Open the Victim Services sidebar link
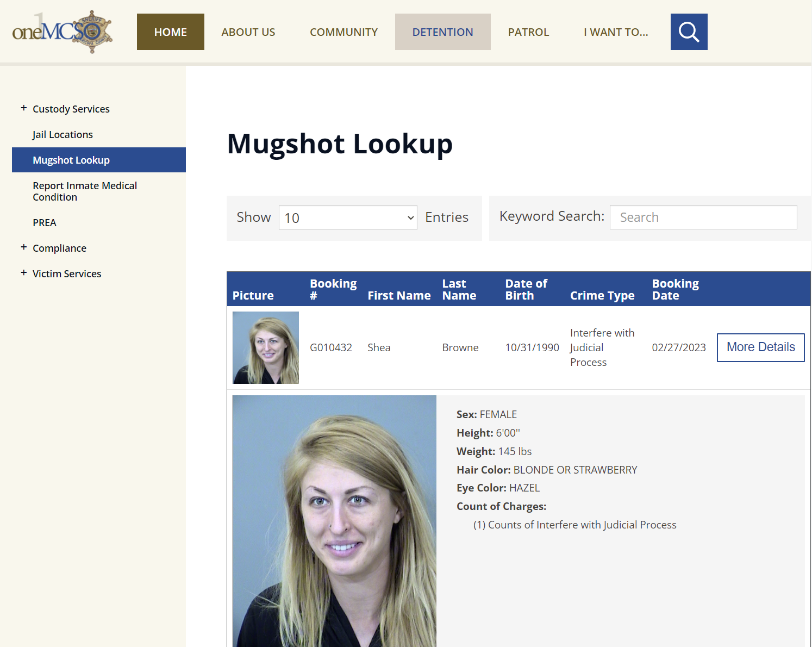The image size is (812, 647). 67,273
